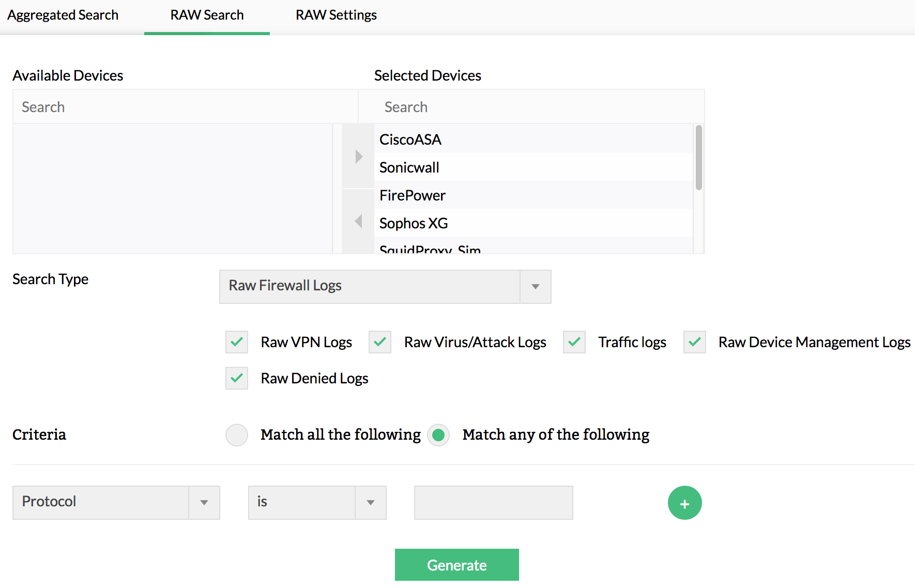915x588 pixels.
Task: Switch to the Aggregated Search tab
Action: 63,15
